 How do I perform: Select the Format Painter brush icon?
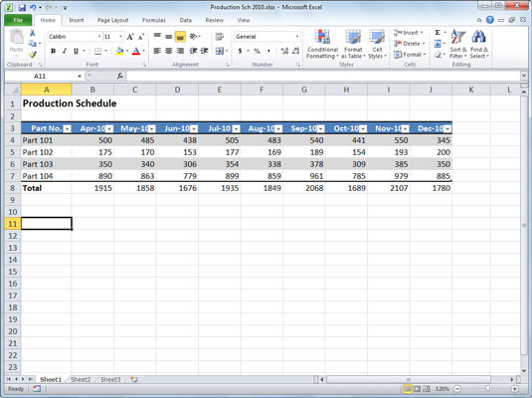pos(33,55)
